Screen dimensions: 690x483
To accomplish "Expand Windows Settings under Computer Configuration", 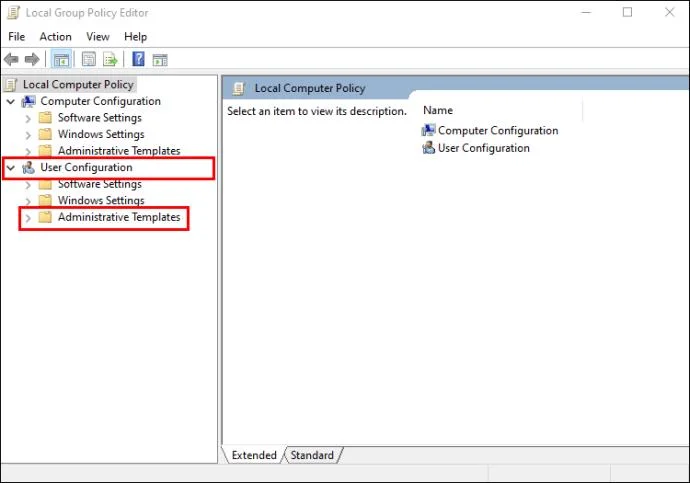I will click(28, 135).
